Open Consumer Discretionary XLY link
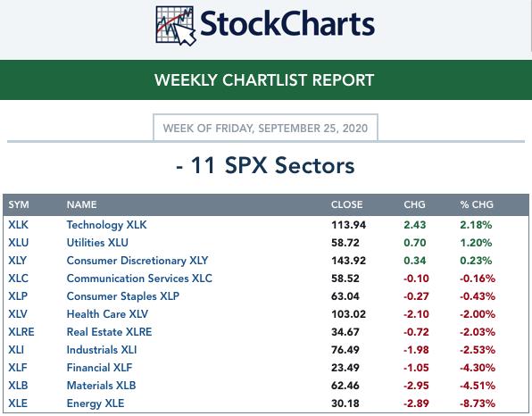This screenshot has height=416, width=532. point(137,261)
